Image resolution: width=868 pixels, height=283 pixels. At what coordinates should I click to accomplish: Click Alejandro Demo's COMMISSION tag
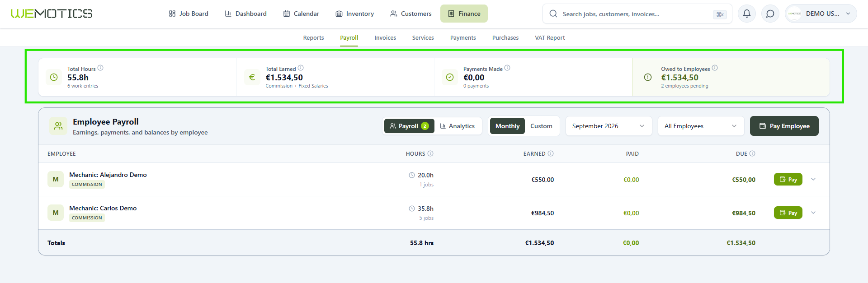[87, 184]
